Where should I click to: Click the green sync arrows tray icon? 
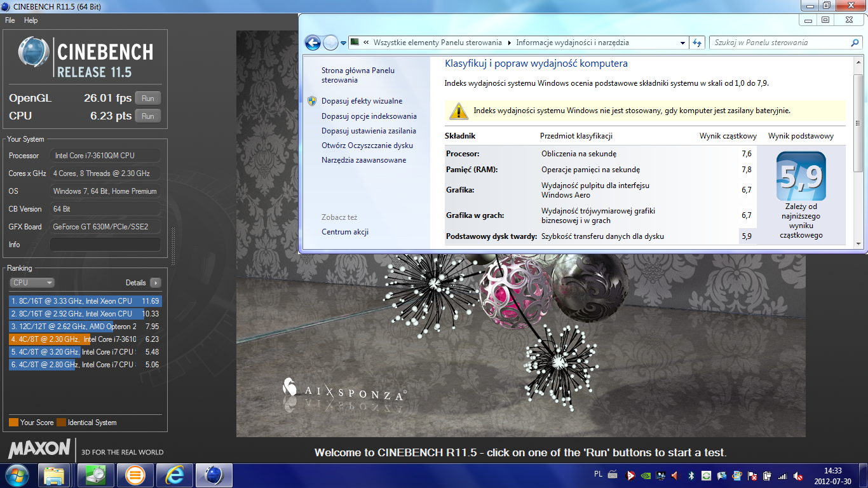point(706,475)
